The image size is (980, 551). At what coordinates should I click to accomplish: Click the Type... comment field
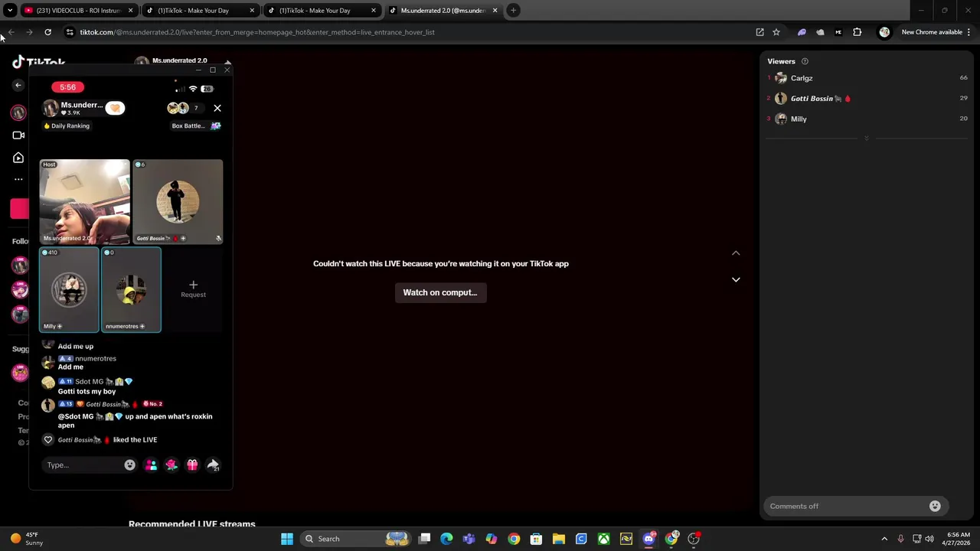(x=83, y=465)
